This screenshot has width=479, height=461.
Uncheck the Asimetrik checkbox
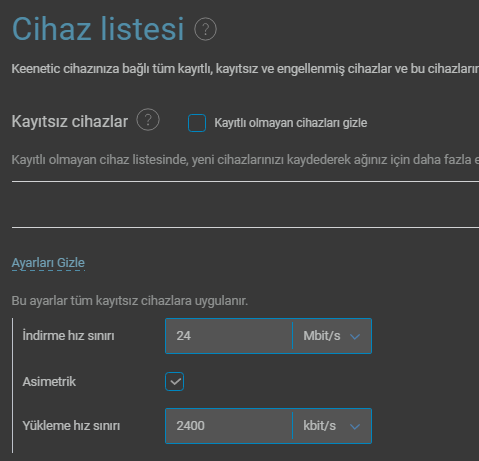tap(174, 381)
